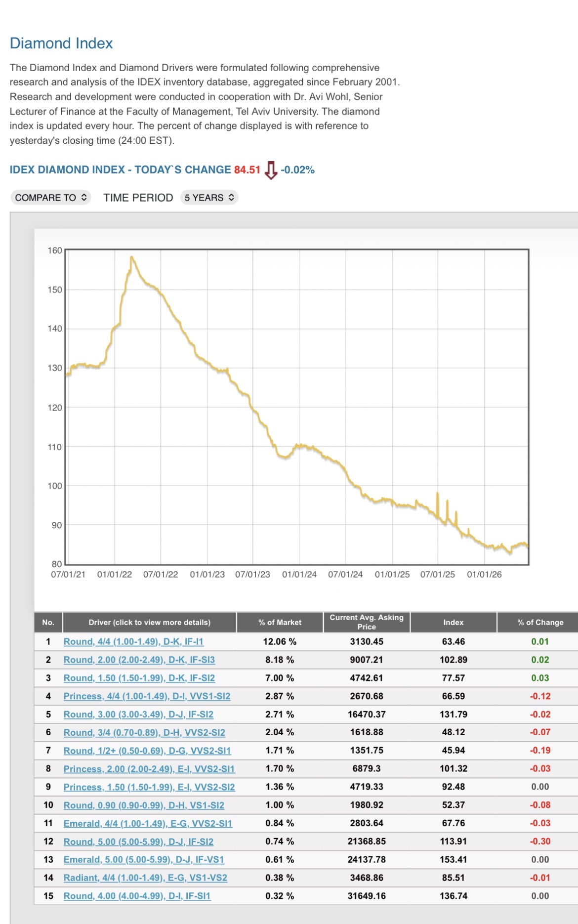The width and height of the screenshot is (578, 924).
Task: Click the IDEX DIAMOND INDEX - TODAY'S CHANGE label
Action: click(x=121, y=170)
